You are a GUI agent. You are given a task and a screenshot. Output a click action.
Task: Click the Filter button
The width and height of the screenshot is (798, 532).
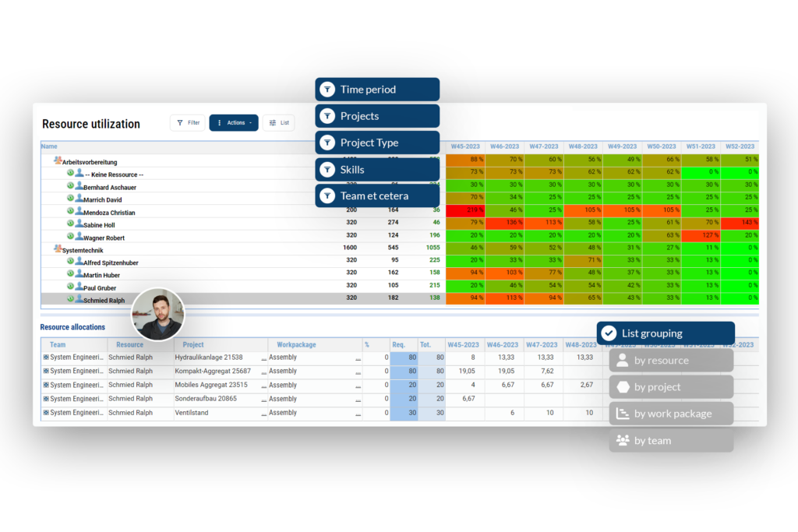(x=187, y=122)
